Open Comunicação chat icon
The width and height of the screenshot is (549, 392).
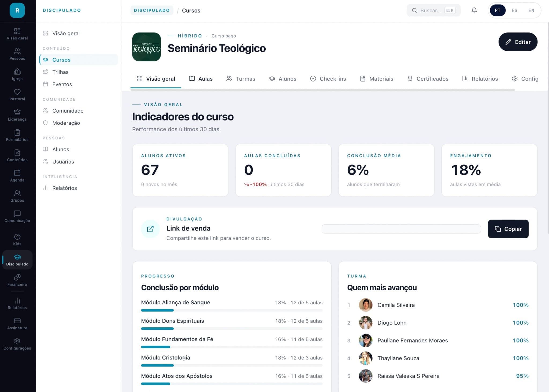pos(17,213)
